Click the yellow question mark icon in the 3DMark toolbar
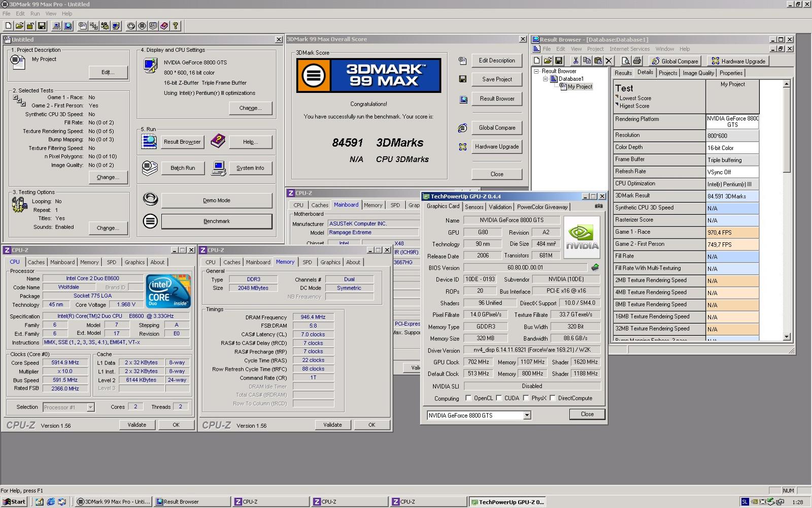 pos(175,26)
